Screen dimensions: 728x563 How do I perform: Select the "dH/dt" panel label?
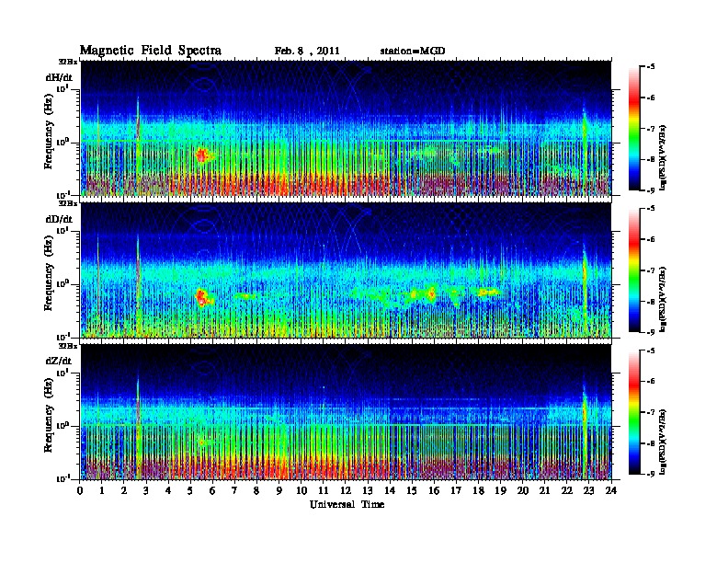pyautogui.click(x=59, y=77)
